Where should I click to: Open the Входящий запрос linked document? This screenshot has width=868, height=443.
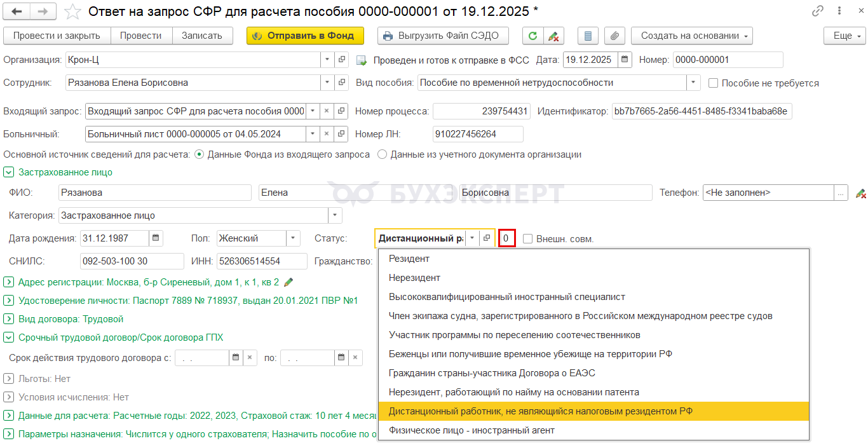(342, 111)
